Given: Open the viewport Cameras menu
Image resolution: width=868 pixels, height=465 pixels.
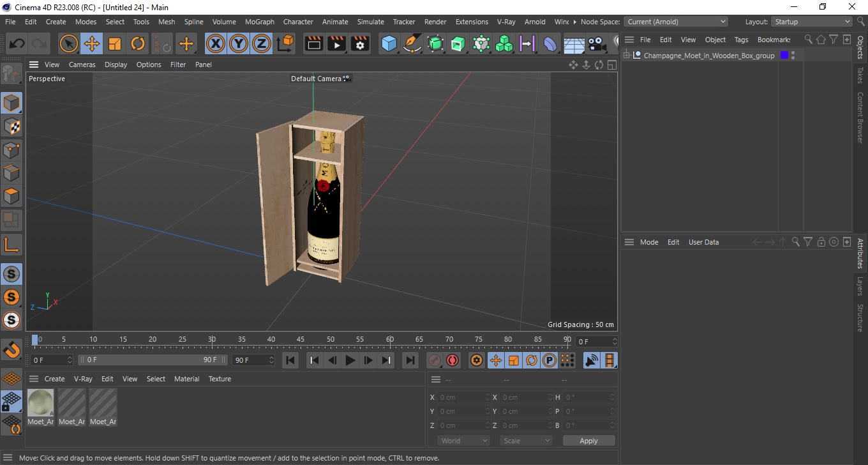Looking at the screenshot, I should pos(82,65).
